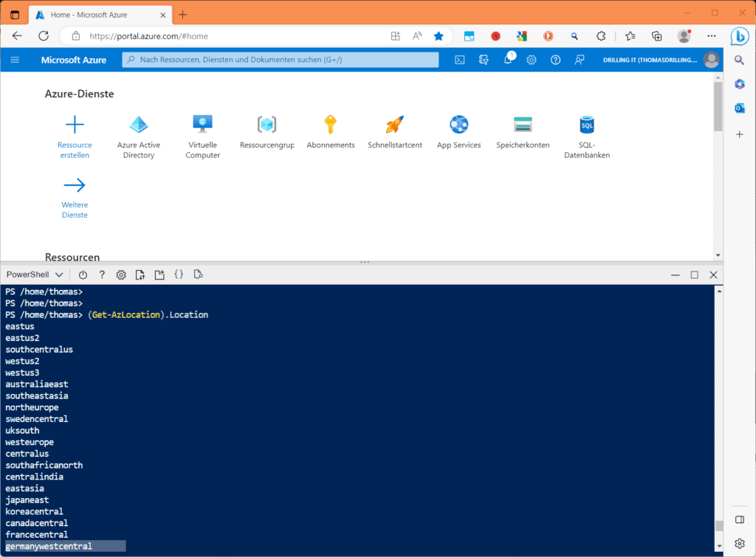Click the Microsoft Azure home link

pos(74,60)
